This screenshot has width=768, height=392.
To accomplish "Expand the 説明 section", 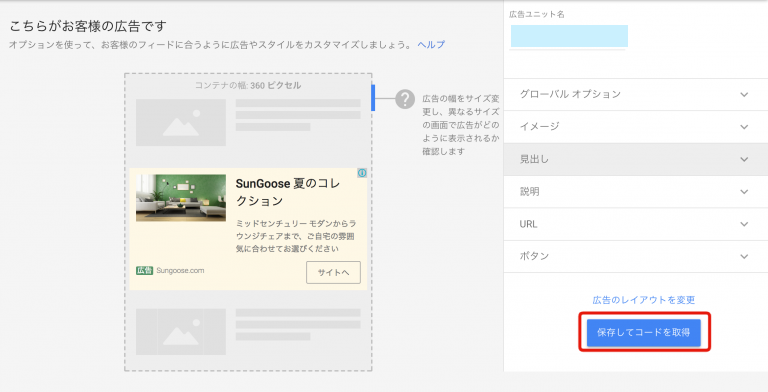I will [636, 192].
